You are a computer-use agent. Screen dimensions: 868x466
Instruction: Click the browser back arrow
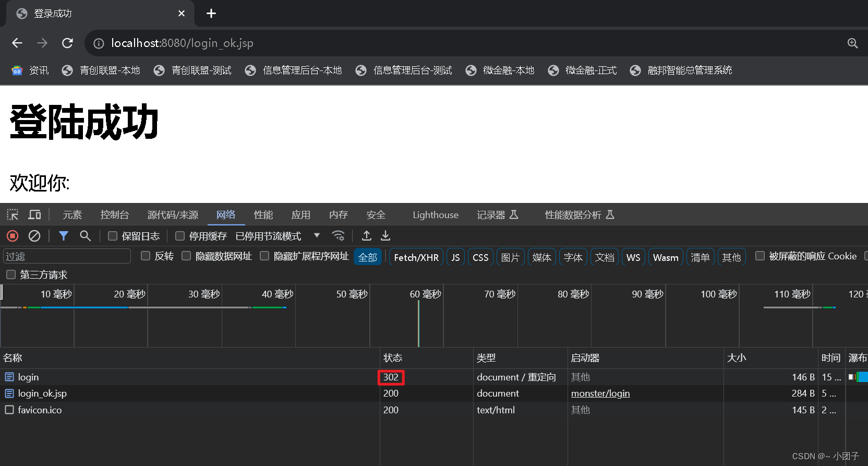17,43
